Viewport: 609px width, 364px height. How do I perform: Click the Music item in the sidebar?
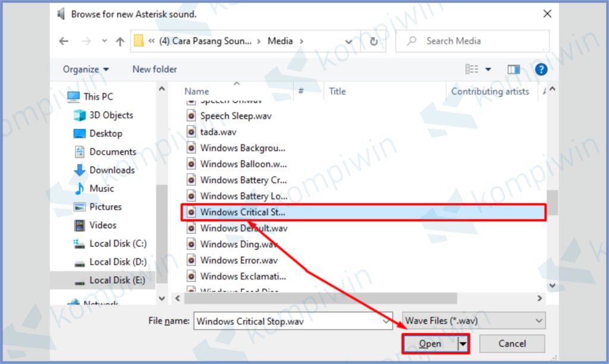(x=103, y=189)
